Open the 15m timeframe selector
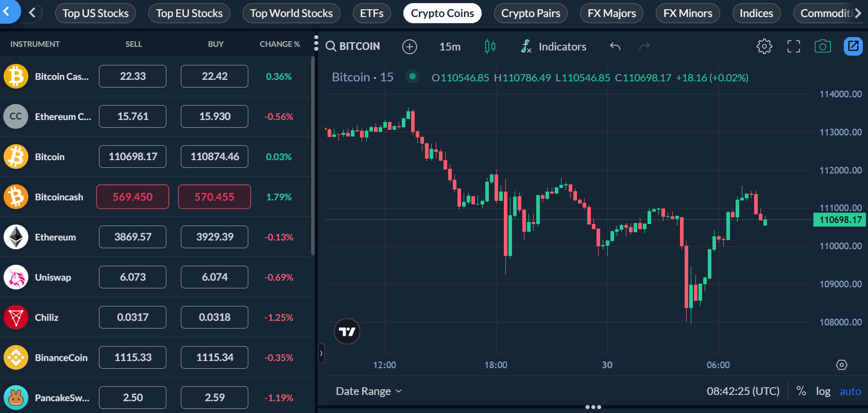Screen dimensions: 868x413 [x=450, y=47]
